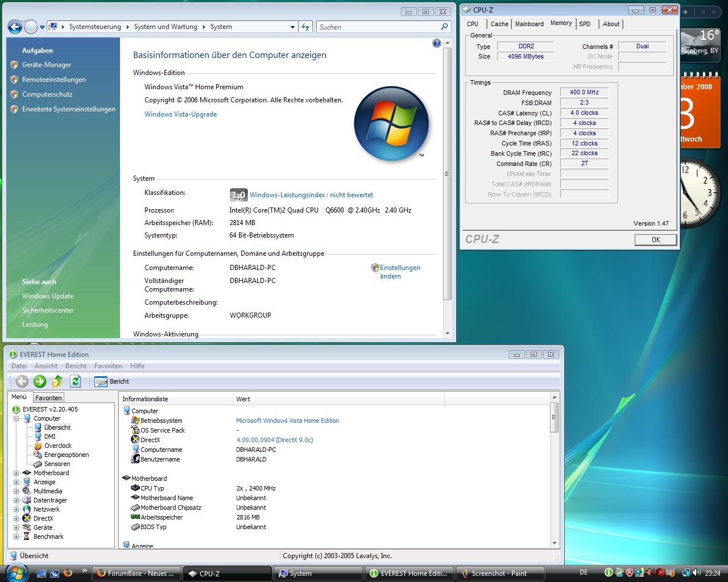
Task: Open Bericht report from the EVEREST toolbar
Action: [112, 381]
